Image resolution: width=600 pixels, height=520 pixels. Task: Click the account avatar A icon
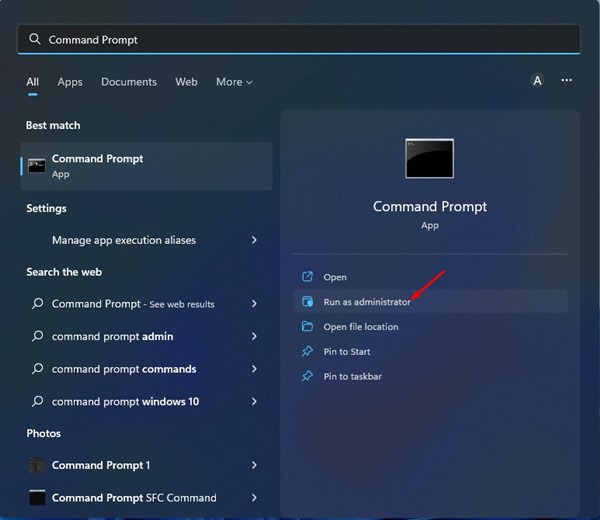[537, 81]
